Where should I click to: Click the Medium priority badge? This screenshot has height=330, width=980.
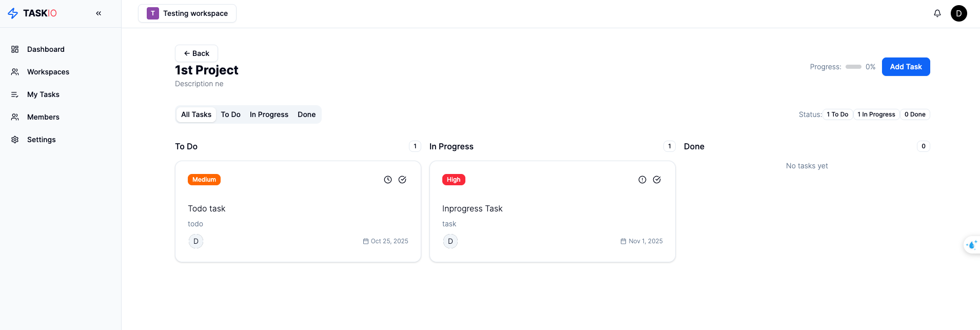tap(204, 180)
